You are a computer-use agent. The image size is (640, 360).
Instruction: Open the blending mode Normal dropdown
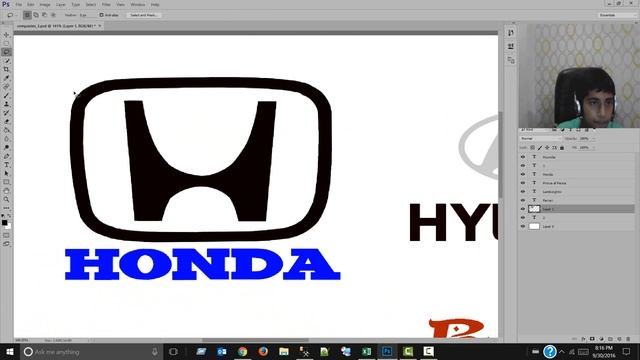[541, 139]
